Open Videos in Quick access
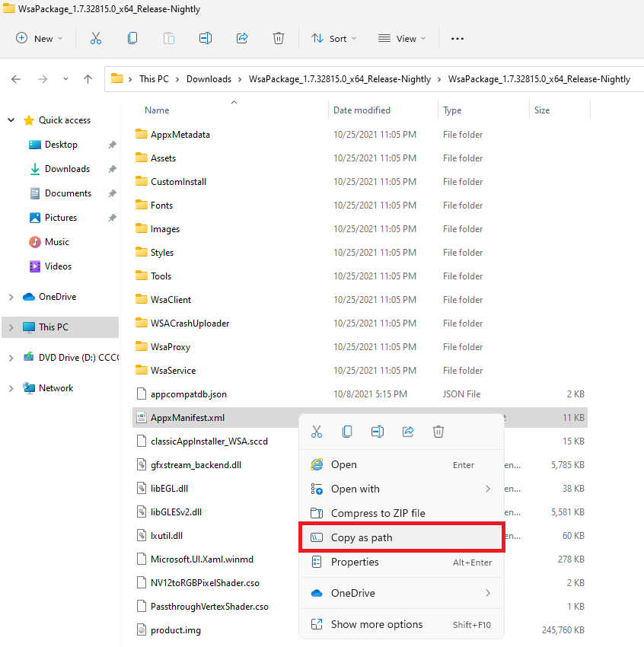Viewport: 644px width, 647px height. (58, 266)
